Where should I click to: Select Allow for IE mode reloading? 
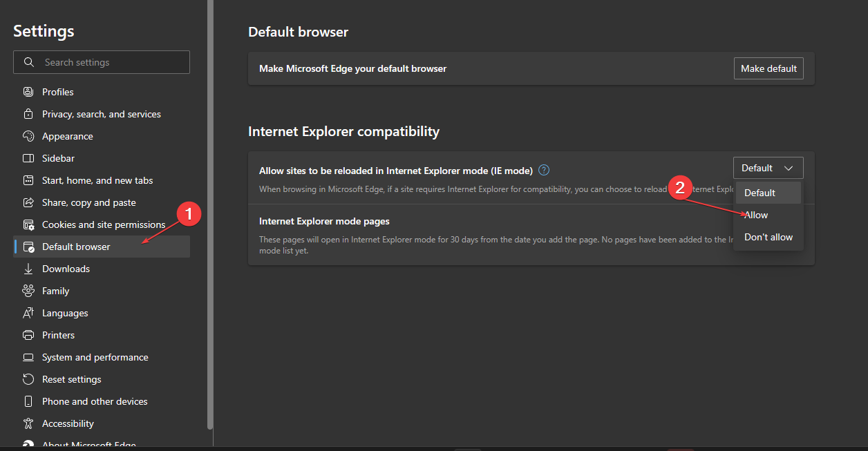[755, 214]
